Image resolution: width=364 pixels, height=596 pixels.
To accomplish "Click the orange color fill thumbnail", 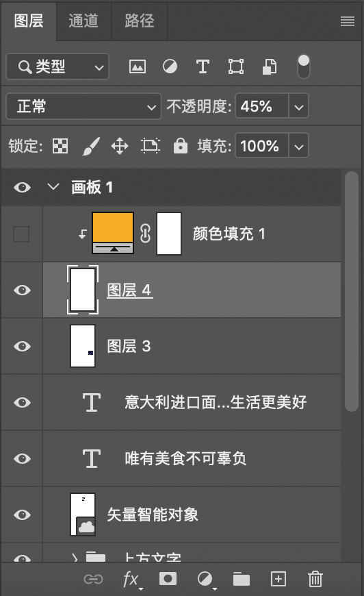I will point(113,233).
